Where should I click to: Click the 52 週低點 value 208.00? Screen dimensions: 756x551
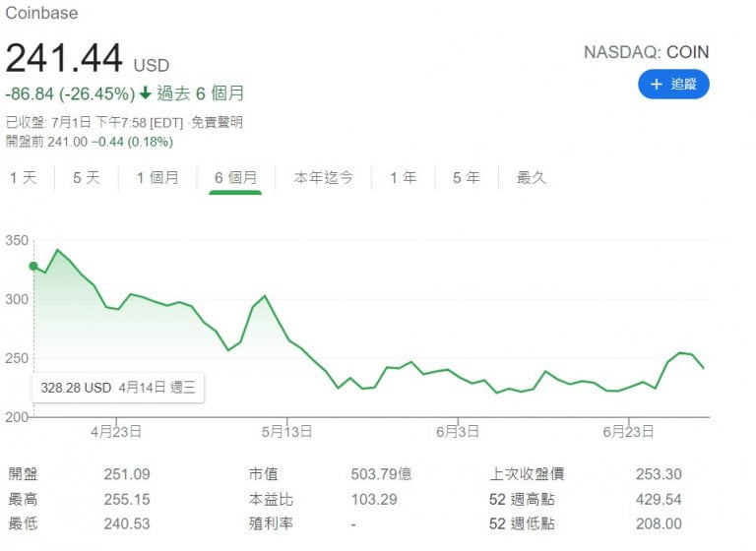point(659,523)
